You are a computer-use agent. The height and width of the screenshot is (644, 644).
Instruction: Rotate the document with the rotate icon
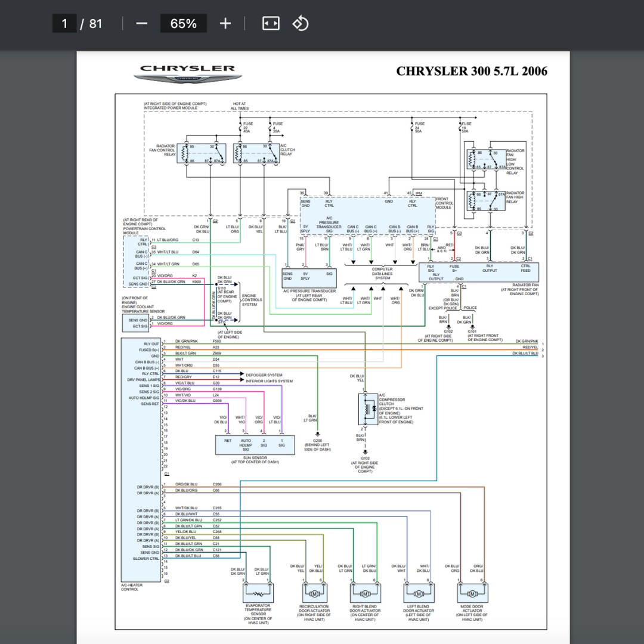[x=300, y=23]
